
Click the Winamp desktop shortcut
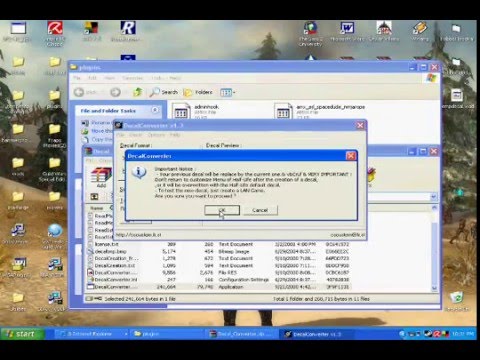[x=420, y=32]
